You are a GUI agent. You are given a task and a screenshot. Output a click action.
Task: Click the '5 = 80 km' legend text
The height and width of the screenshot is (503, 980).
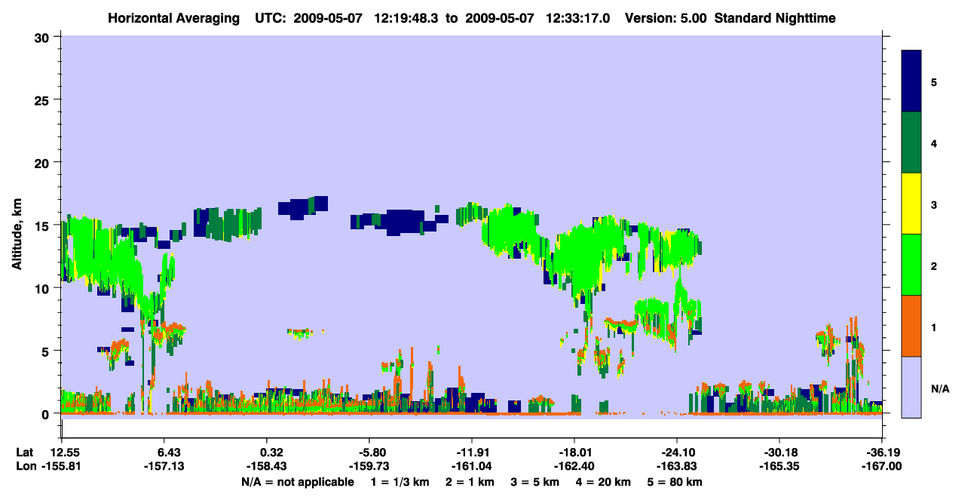point(675,482)
